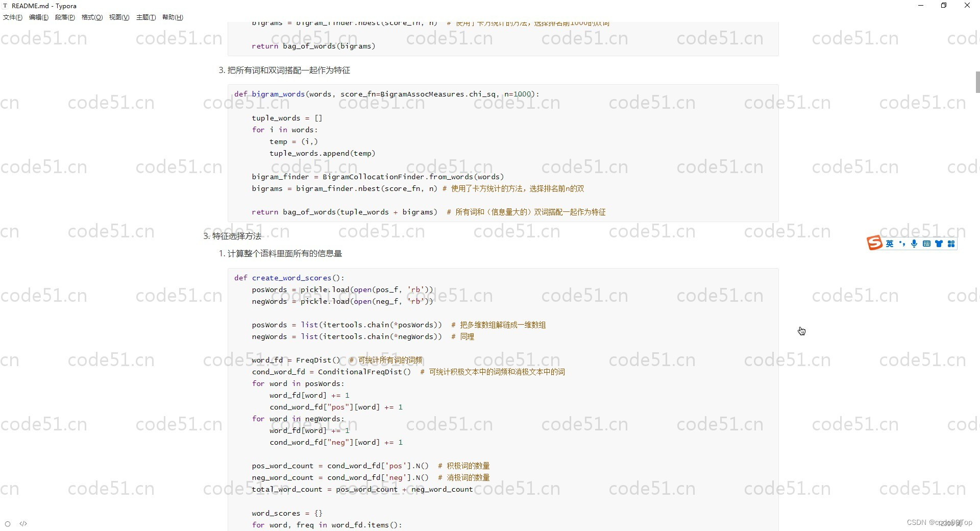Click the line word_fd = FreqDist()
Viewport: 980px width, 531px height.
(x=337, y=360)
